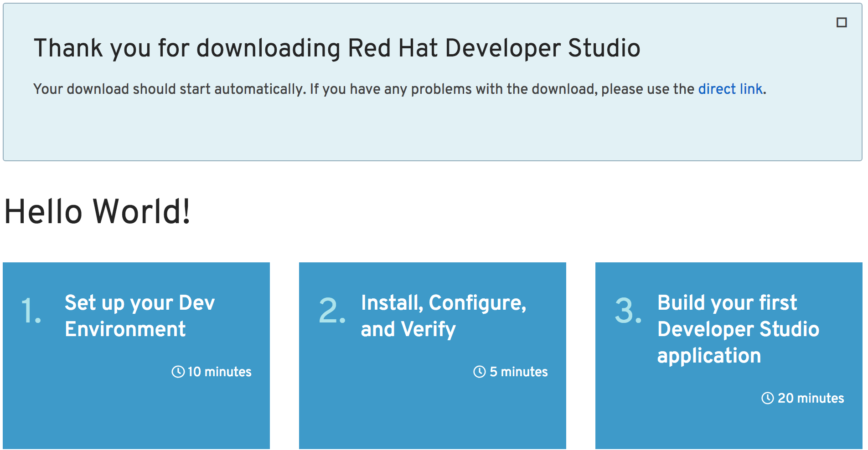The height and width of the screenshot is (450, 868).
Task: Click the step number 2. label
Action: point(332,311)
